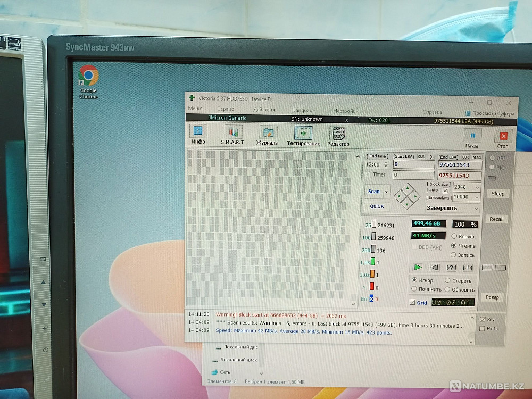This screenshot has width=532, height=399.
Task: Open the dropdown arrow beside Scan
Action: pos(386,192)
